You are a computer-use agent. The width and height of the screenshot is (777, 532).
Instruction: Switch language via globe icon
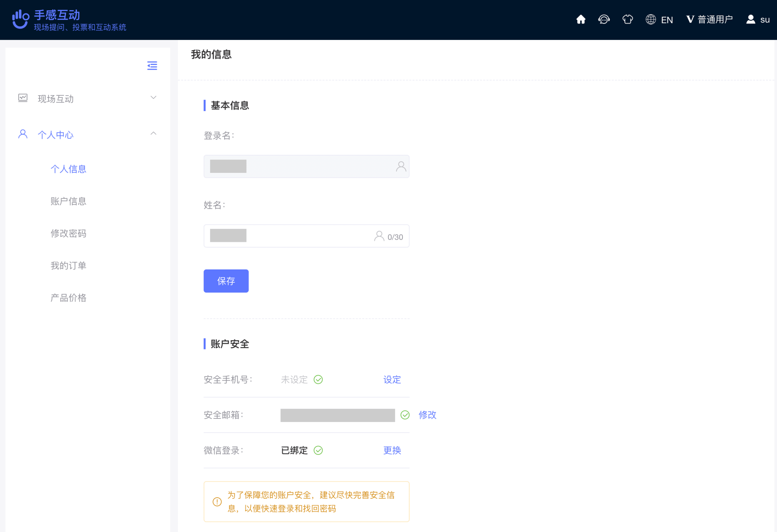[x=651, y=19]
